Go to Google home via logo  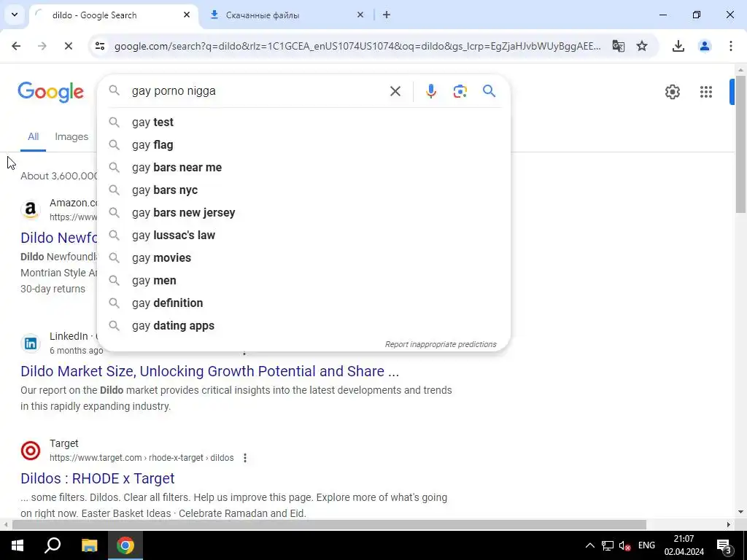coord(50,92)
